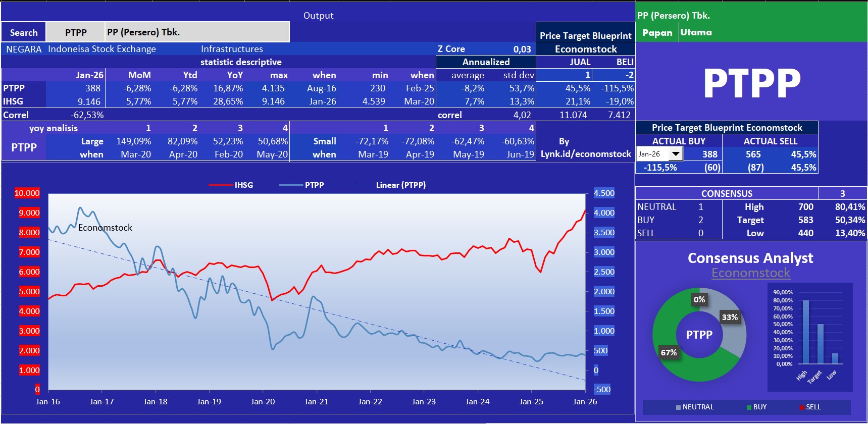Open the Jan-26 dropdown arrow
This screenshot has width=868, height=424.
[676, 154]
